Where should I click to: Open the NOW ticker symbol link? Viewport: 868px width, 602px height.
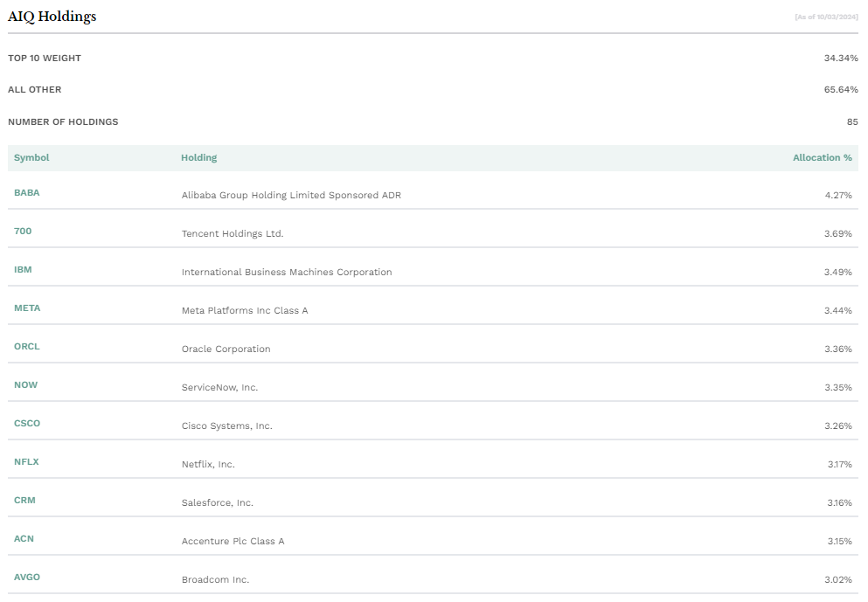coord(25,385)
